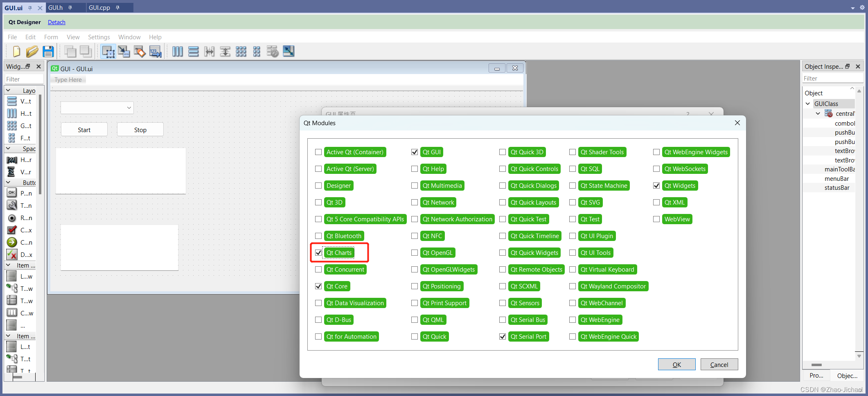
Task: Open the Form menu in Qt Designer
Action: click(x=51, y=37)
